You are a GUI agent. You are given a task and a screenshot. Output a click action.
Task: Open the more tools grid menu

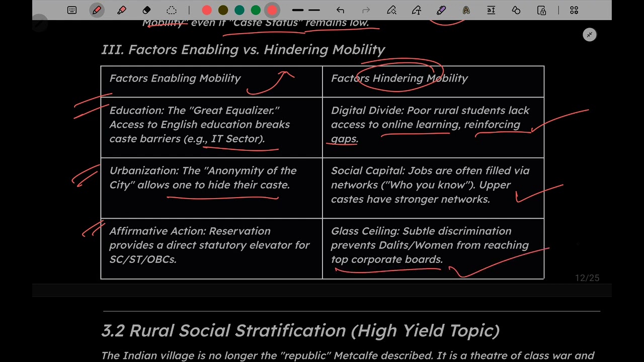[x=574, y=10]
